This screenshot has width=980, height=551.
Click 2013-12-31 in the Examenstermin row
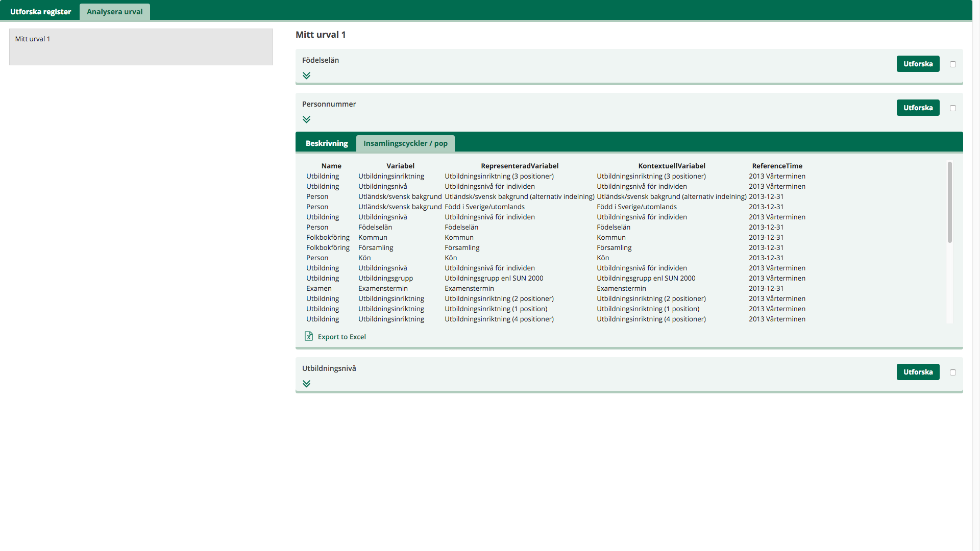point(766,288)
